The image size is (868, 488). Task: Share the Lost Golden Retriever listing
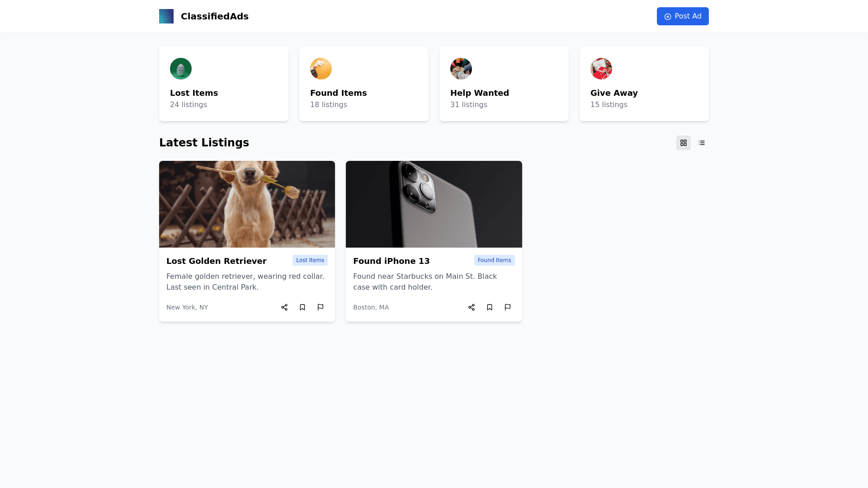click(284, 307)
